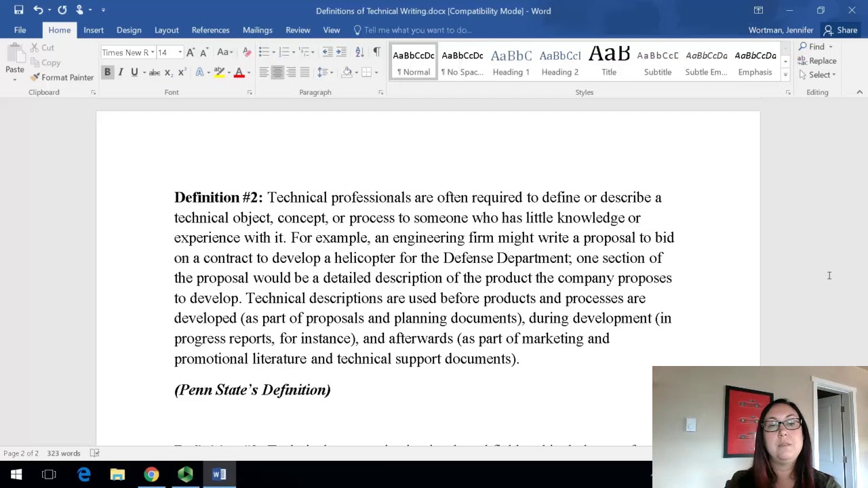Open the Windows Start menu
The height and width of the screenshot is (488, 868).
pyautogui.click(x=16, y=474)
